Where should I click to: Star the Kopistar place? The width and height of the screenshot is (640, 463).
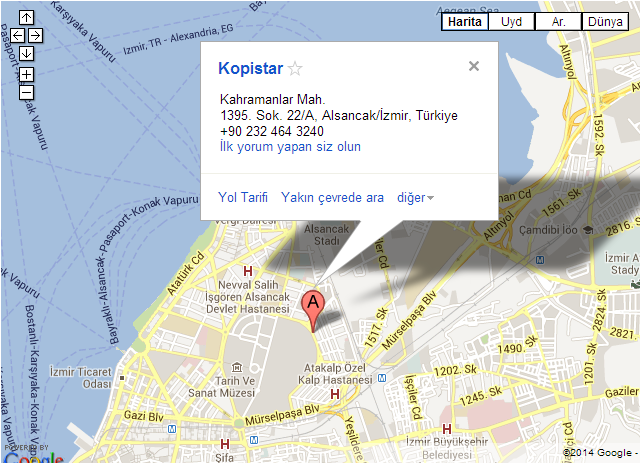tap(295, 69)
